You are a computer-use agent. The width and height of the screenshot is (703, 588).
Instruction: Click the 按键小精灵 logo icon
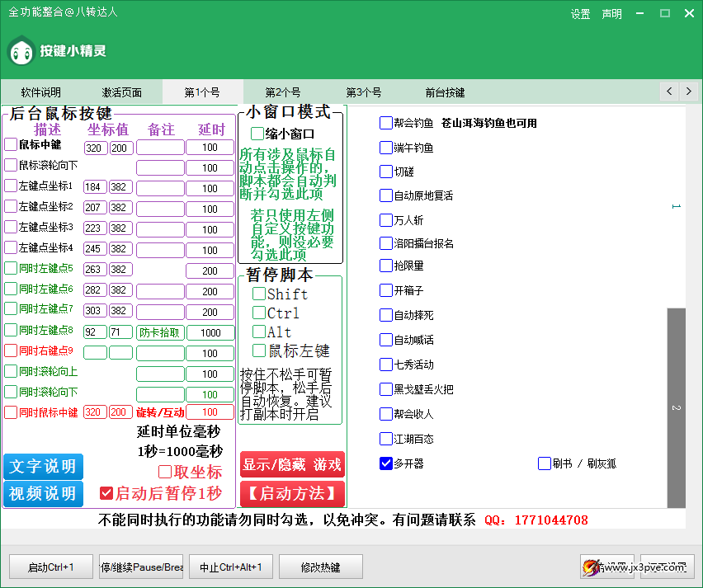coord(21,51)
